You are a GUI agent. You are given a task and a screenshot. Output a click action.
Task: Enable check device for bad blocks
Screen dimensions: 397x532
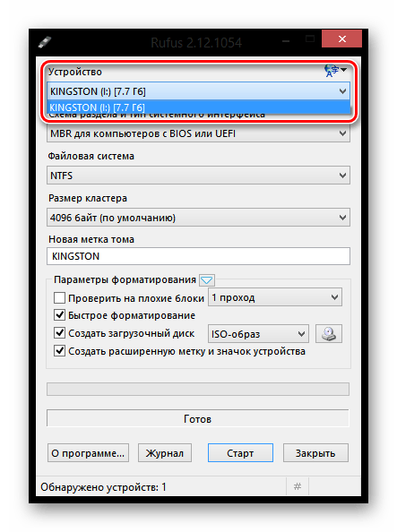(x=59, y=298)
